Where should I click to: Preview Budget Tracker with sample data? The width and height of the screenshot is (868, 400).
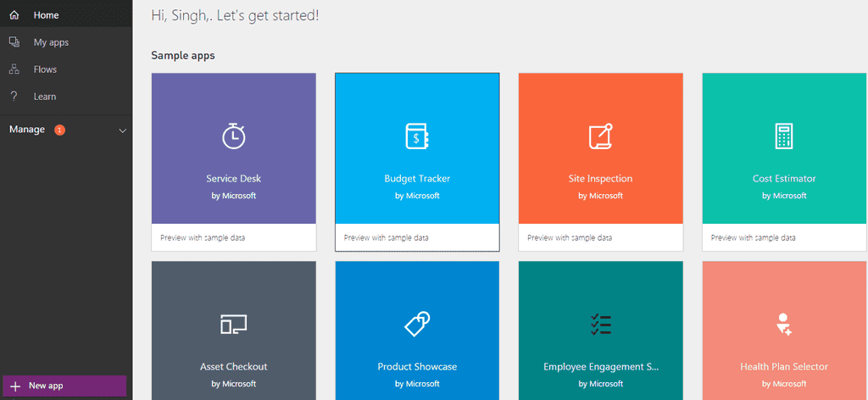tap(386, 238)
